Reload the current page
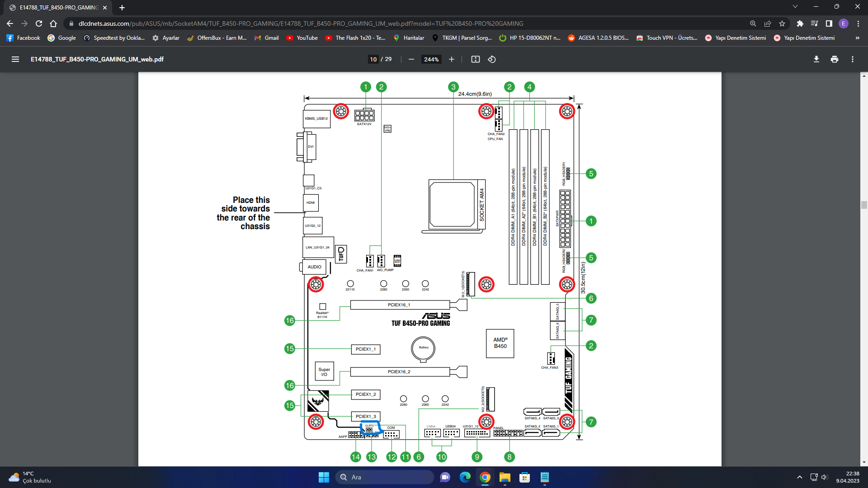Image resolution: width=868 pixels, height=488 pixels. pos(39,23)
